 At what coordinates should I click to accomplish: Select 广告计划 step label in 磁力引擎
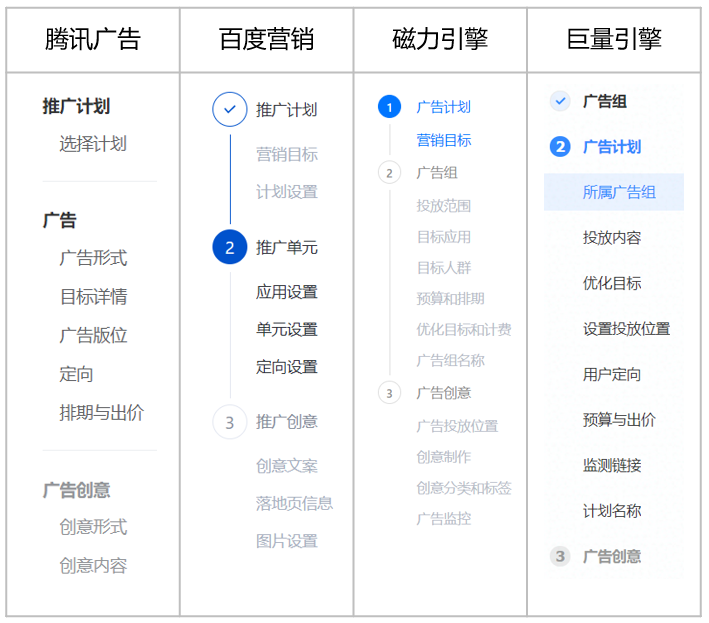click(x=444, y=107)
